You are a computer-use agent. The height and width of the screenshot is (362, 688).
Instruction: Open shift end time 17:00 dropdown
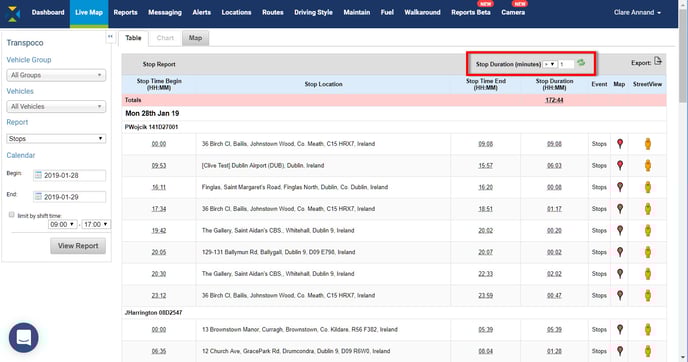(x=96, y=224)
